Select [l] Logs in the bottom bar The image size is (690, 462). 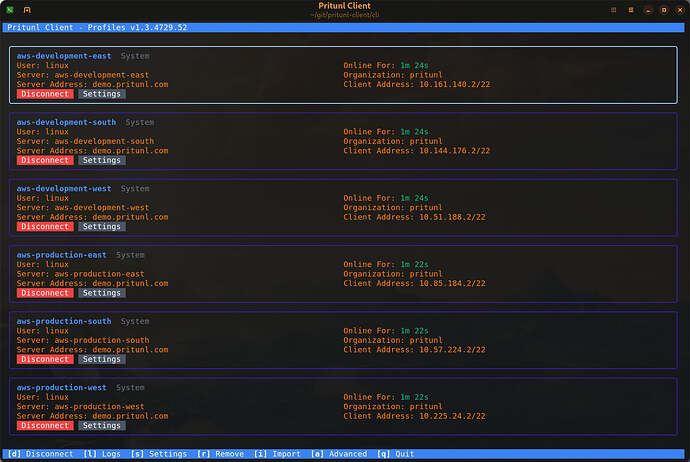tap(102, 454)
